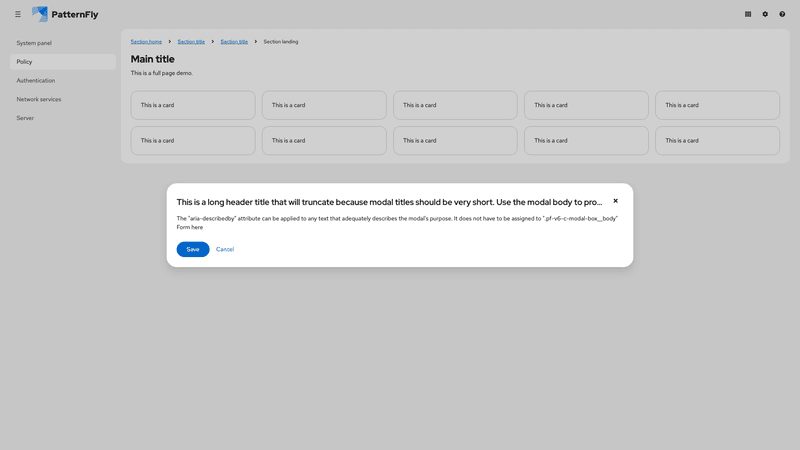
Task: Toggle the hamburger navigation menu
Action: pos(18,14)
